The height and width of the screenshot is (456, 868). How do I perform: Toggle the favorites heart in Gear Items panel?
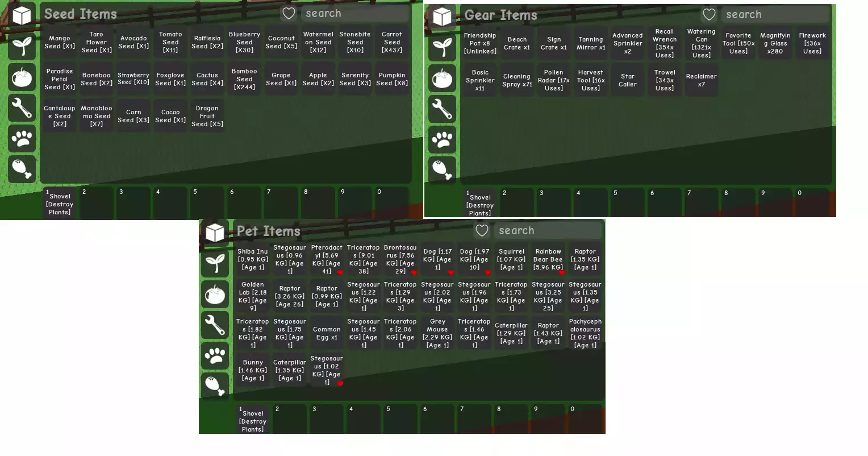709,15
